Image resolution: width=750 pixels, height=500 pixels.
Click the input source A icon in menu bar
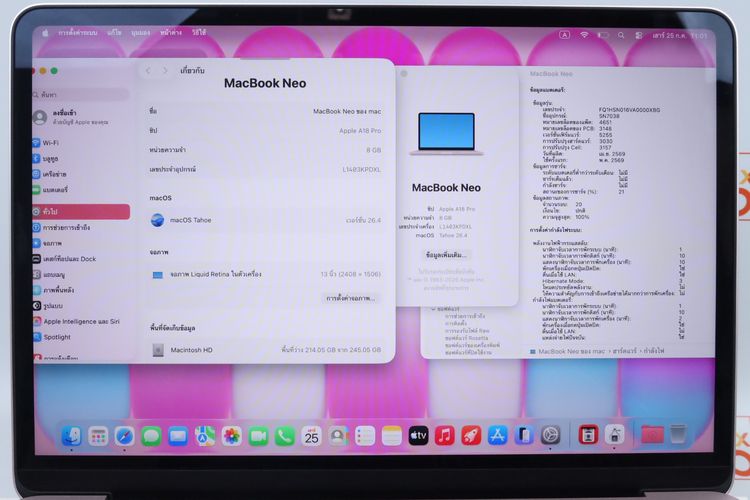(x=564, y=35)
